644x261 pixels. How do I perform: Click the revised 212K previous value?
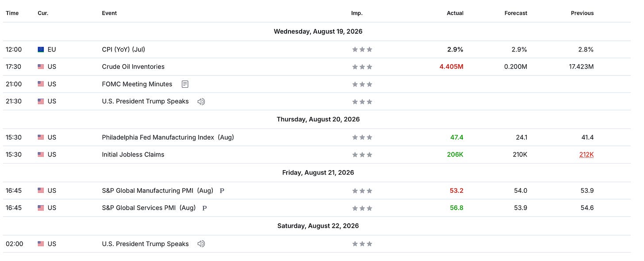(x=586, y=155)
